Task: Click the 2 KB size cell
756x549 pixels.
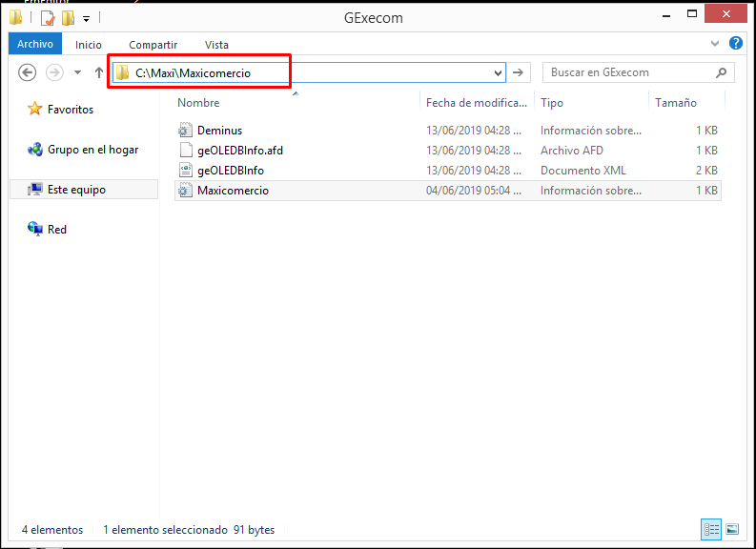Action: [x=706, y=171]
